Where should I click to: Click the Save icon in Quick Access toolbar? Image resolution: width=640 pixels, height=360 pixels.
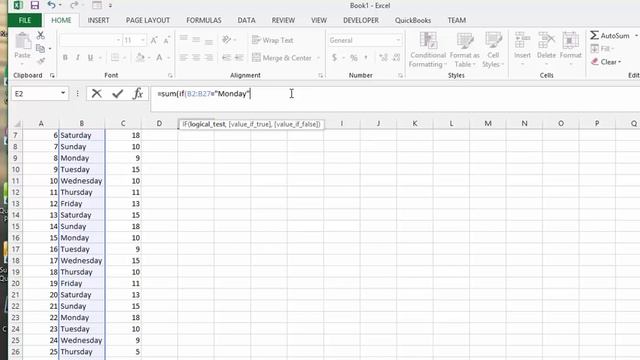point(35,5)
